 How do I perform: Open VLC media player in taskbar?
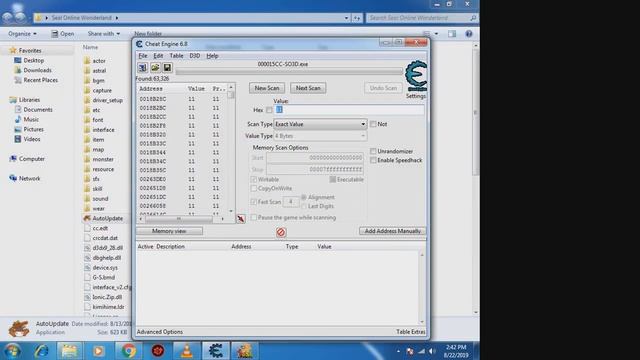click(187, 351)
